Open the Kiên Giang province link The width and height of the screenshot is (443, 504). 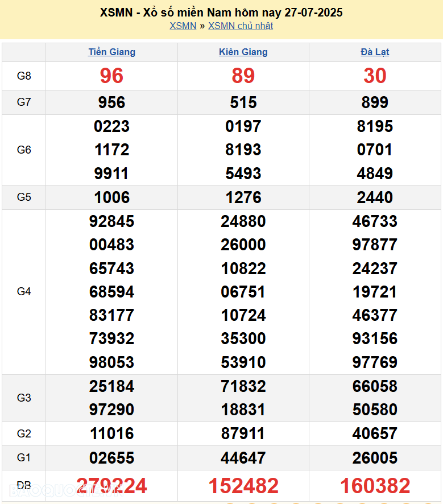pyautogui.click(x=243, y=52)
